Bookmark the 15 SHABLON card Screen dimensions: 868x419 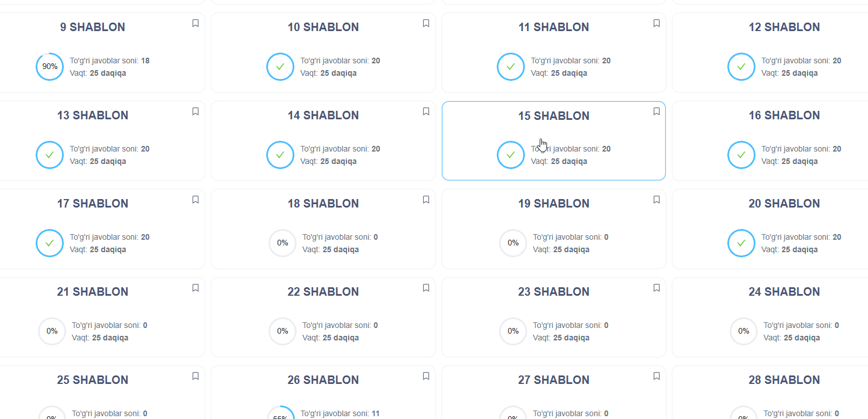click(657, 111)
